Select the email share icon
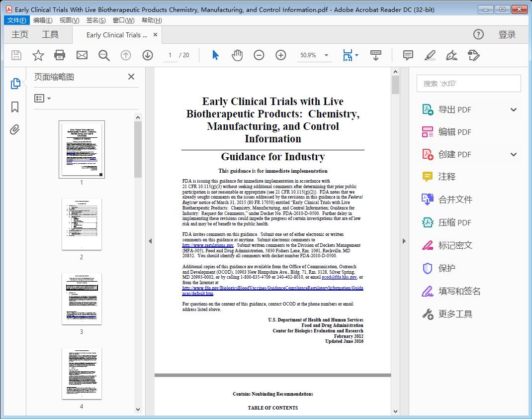This screenshot has width=532, height=419. [x=83, y=55]
